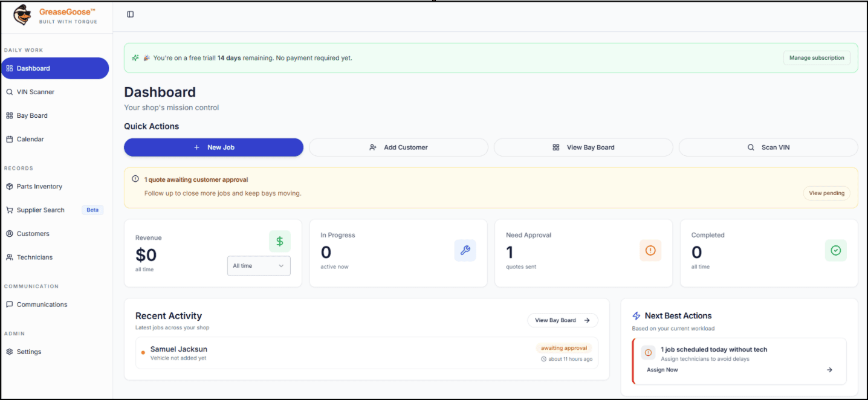This screenshot has height=400, width=868.
Task: Toggle the sidebar collapse control
Action: [x=130, y=13]
